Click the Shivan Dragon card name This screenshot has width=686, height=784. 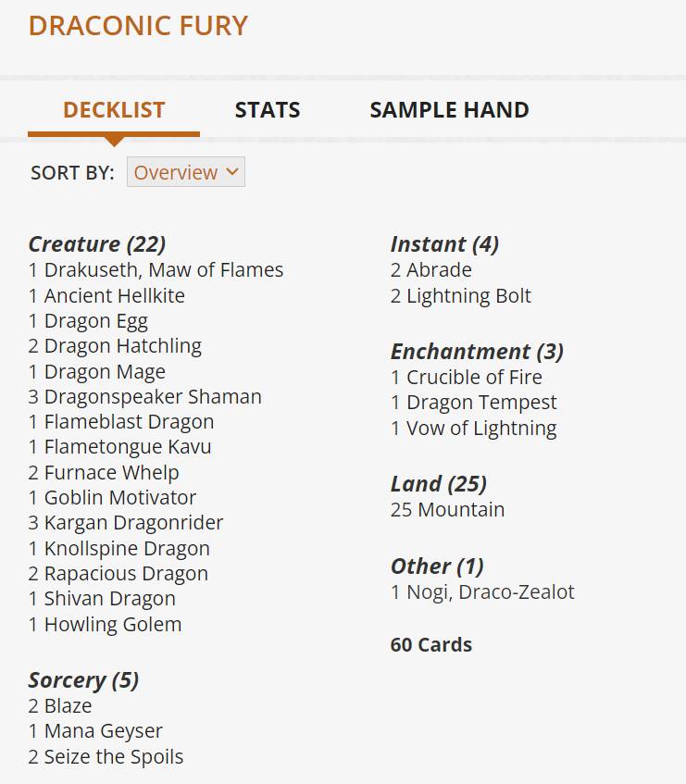coord(109,599)
